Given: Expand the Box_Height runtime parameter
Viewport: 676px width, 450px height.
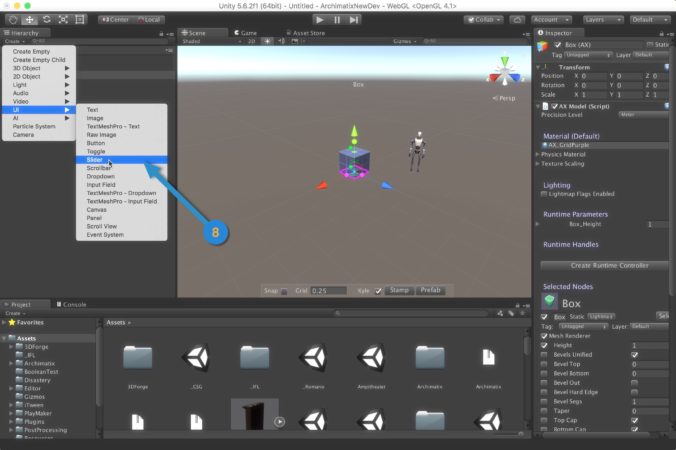Looking at the screenshot, I should (x=537, y=224).
